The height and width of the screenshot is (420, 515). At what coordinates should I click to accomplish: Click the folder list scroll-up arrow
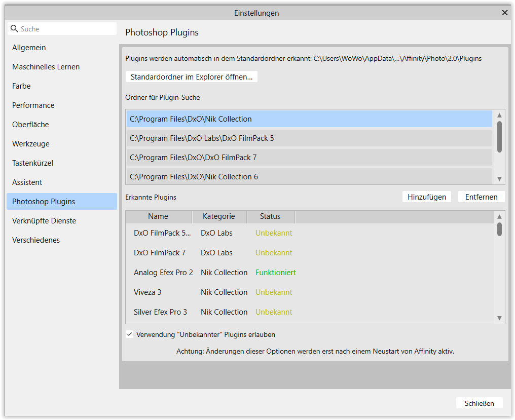[x=500, y=116]
